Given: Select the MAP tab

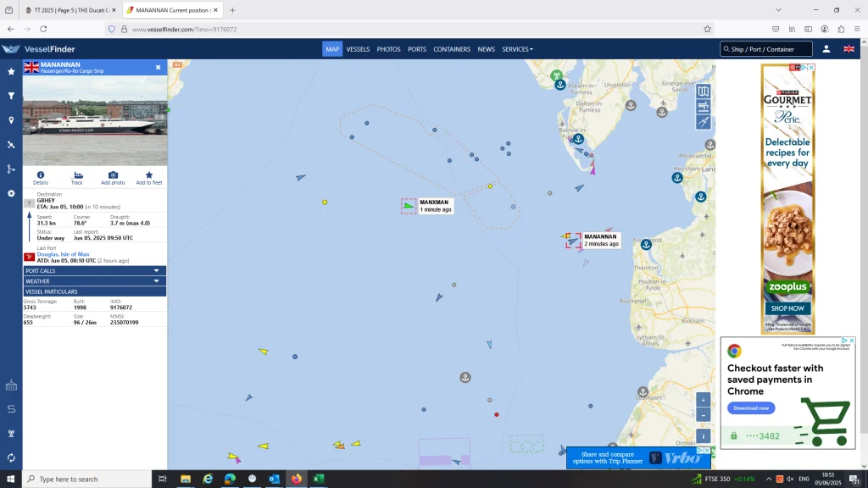Looking at the screenshot, I should [x=332, y=49].
